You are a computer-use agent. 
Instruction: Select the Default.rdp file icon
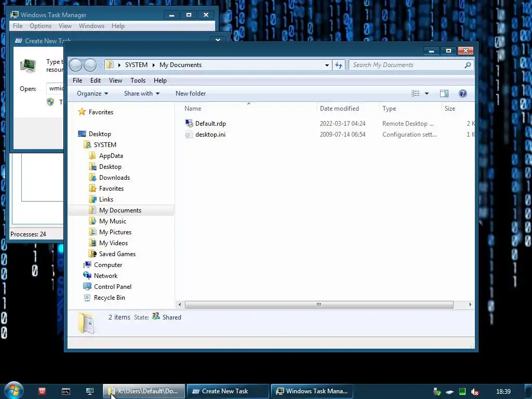pos(189,124)
